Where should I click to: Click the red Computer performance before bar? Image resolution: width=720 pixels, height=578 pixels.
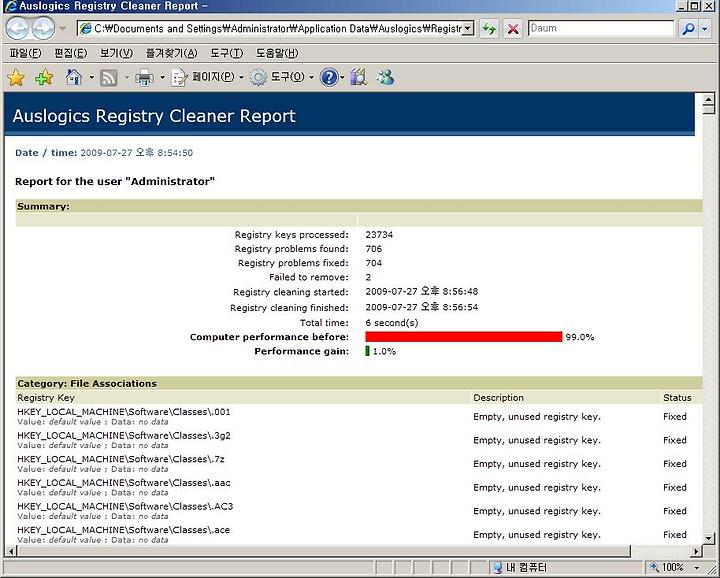click(464, 337)
